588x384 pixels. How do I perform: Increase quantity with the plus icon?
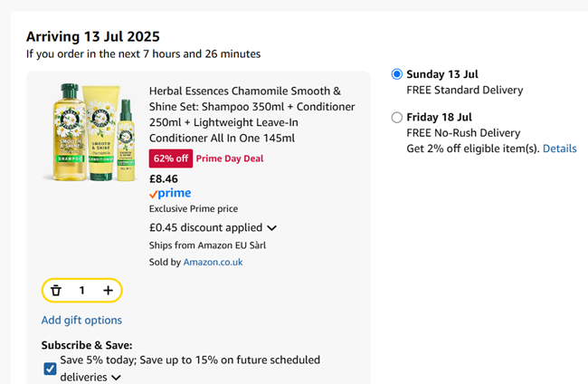pos(108,290)
